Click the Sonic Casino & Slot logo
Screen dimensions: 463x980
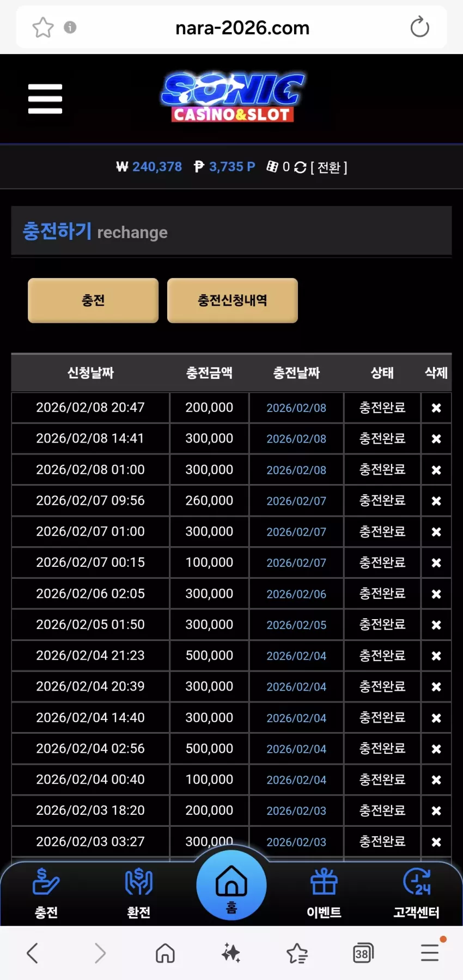pyautogui.click(x=233, y=98)
